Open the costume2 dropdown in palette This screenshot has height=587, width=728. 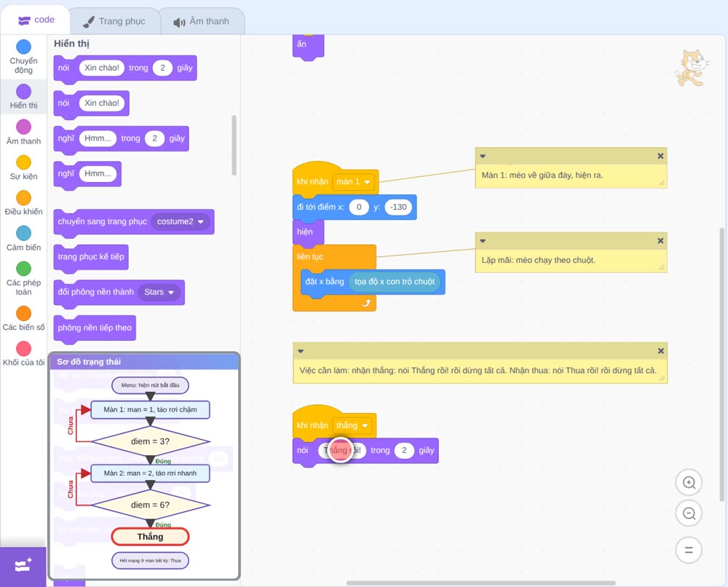click(181, 221)
